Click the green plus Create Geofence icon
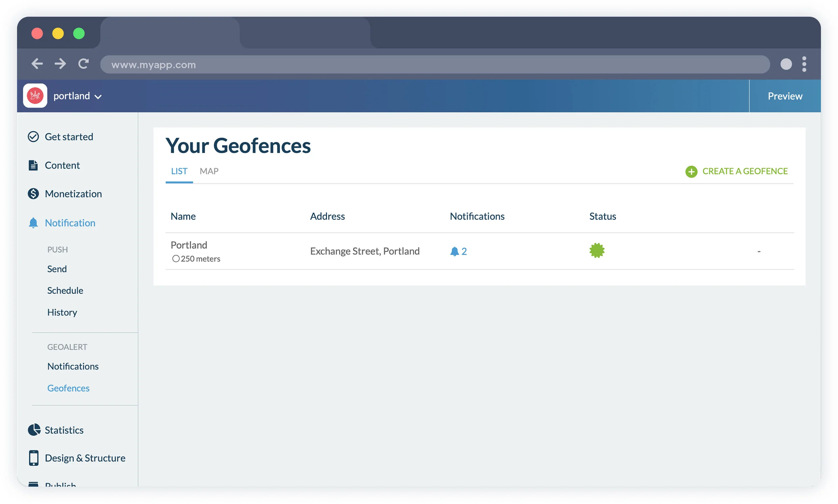Viewport: 838px width, 504px height. pos(691,171)
